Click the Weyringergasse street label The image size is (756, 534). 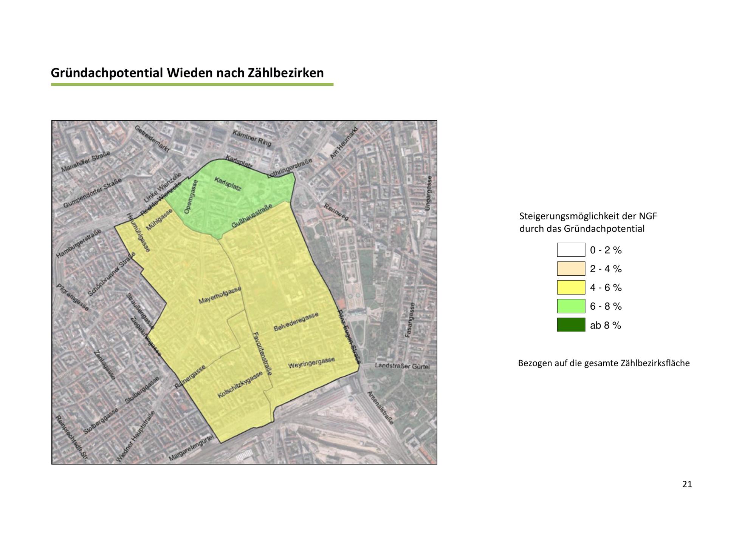coord(311,363)
